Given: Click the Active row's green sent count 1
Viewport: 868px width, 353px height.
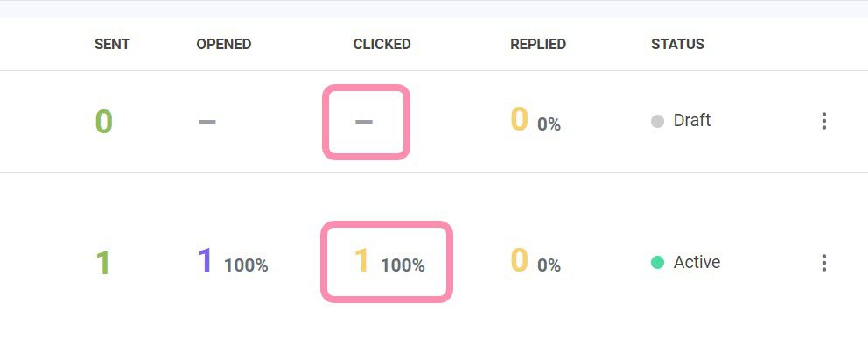Looking at the screenshot, I should pos(102,263).
